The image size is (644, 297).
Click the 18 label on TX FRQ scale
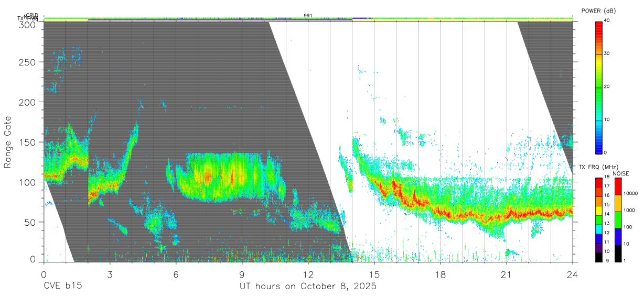(x=608, y=178)
